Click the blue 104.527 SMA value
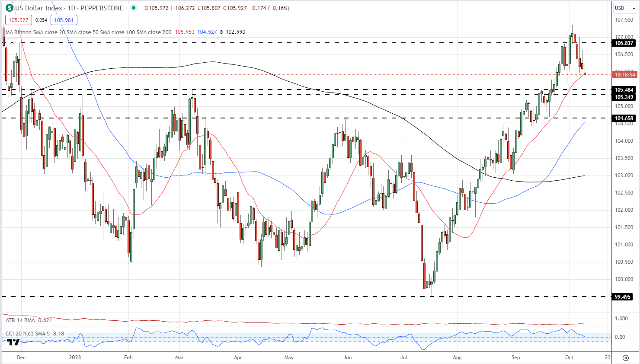 click(207, 32)
